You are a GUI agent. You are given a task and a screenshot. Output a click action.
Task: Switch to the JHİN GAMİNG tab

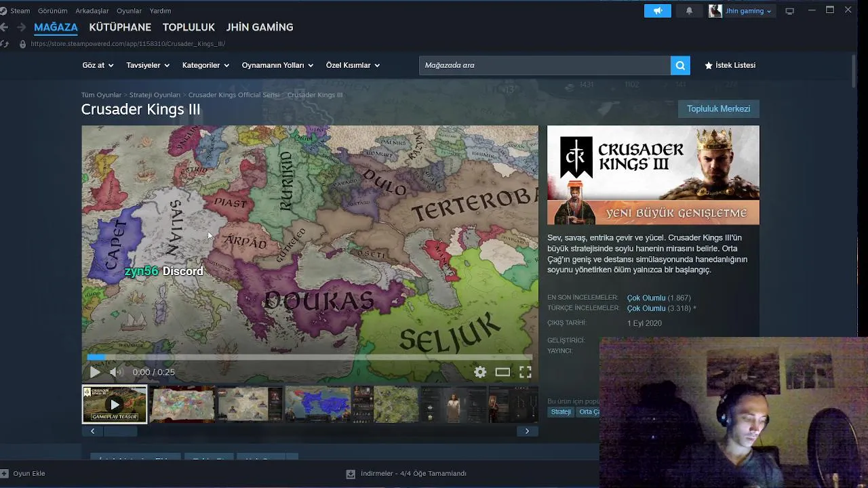(x=260, y=27)
